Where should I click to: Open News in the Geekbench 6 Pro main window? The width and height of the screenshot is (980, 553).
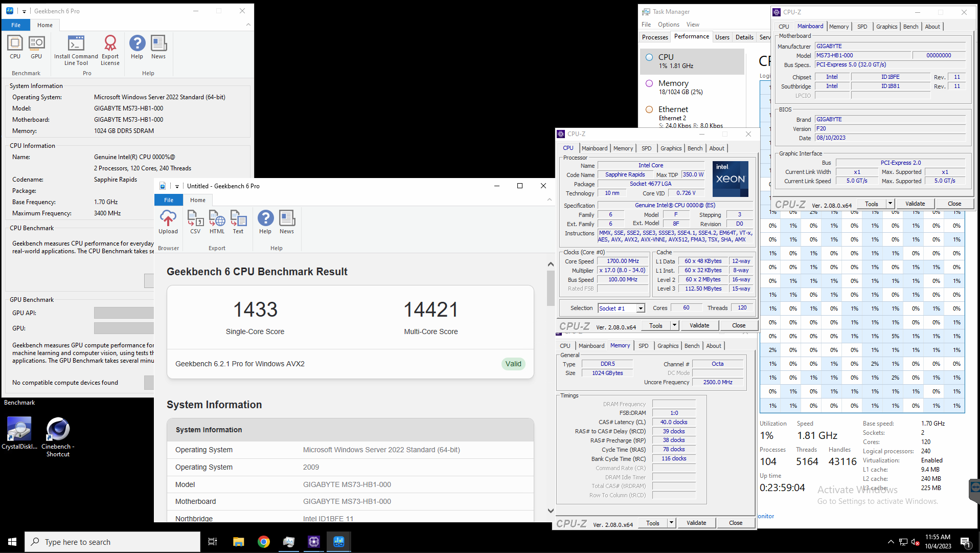coord(158,47)
